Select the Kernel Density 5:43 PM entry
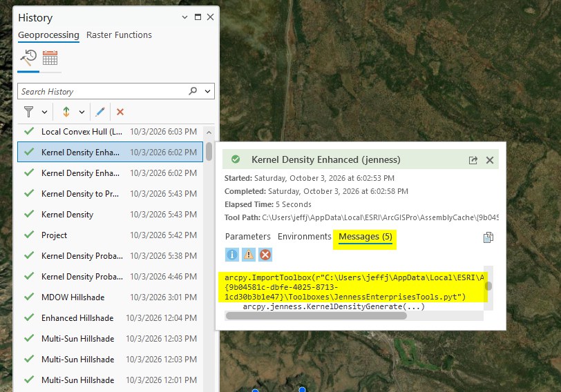 click(111, 215)
